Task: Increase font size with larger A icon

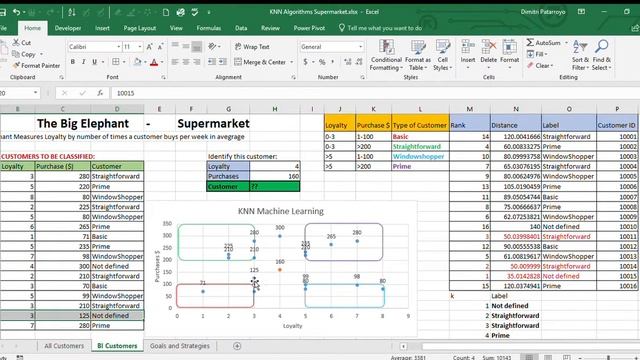Action: point(149,47)
